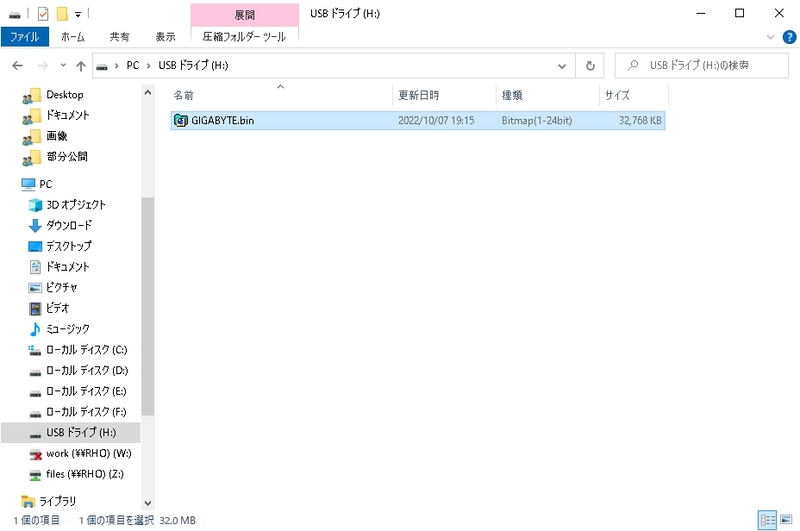Open the recent locations dropdown
Screen dimensions: 800x531
click(63, 65)
